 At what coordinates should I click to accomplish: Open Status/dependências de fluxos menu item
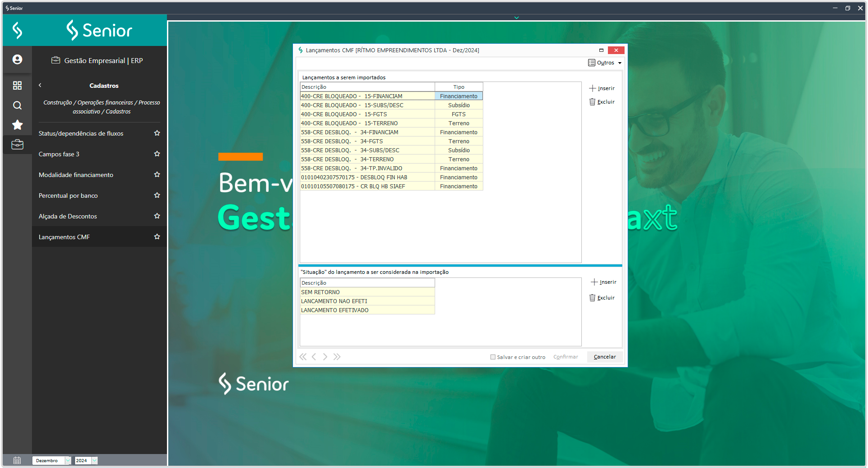tap(81, 133)
